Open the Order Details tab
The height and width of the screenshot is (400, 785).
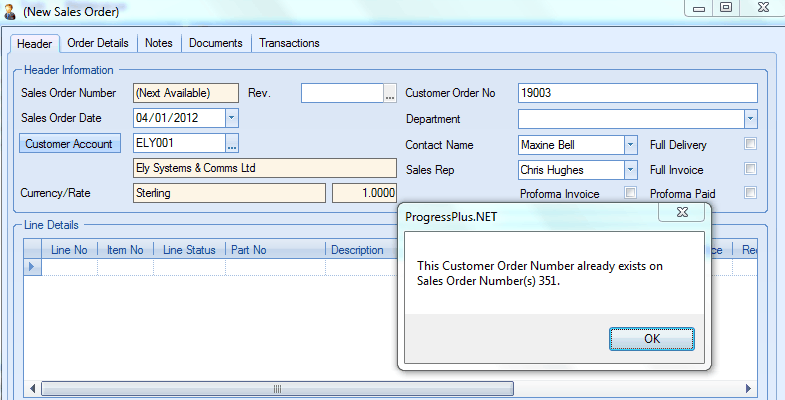(x=98, y=43)
